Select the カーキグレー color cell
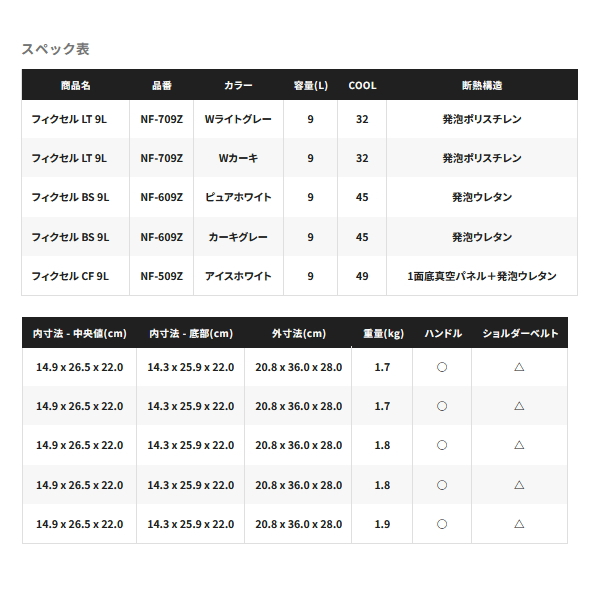The height and width of the screenshot is (600, 600). click(238, 237)
